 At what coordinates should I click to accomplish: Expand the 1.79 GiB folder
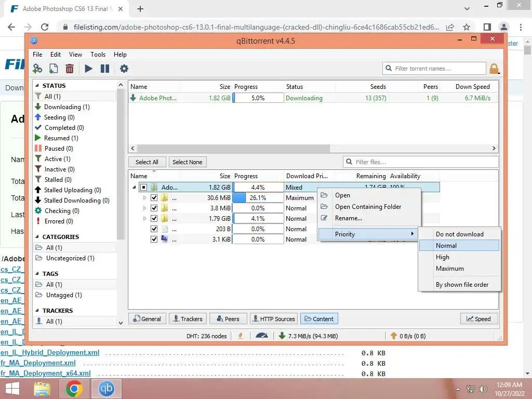tap(144, 219)
